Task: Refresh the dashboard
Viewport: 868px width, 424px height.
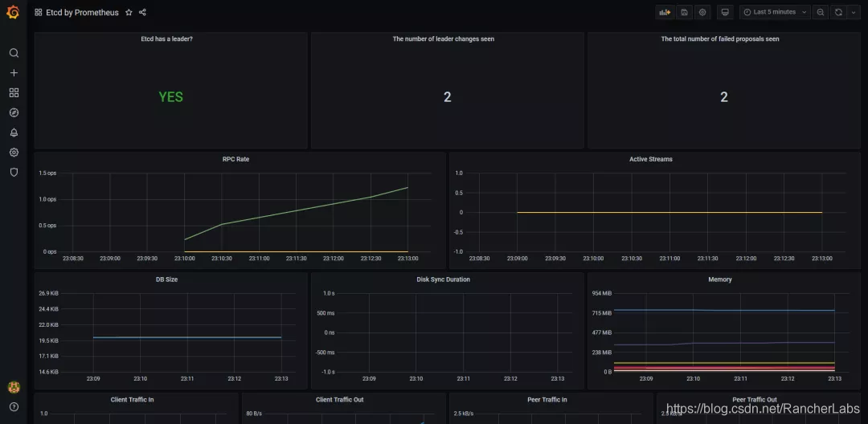Action: click(x=838, y=12)
